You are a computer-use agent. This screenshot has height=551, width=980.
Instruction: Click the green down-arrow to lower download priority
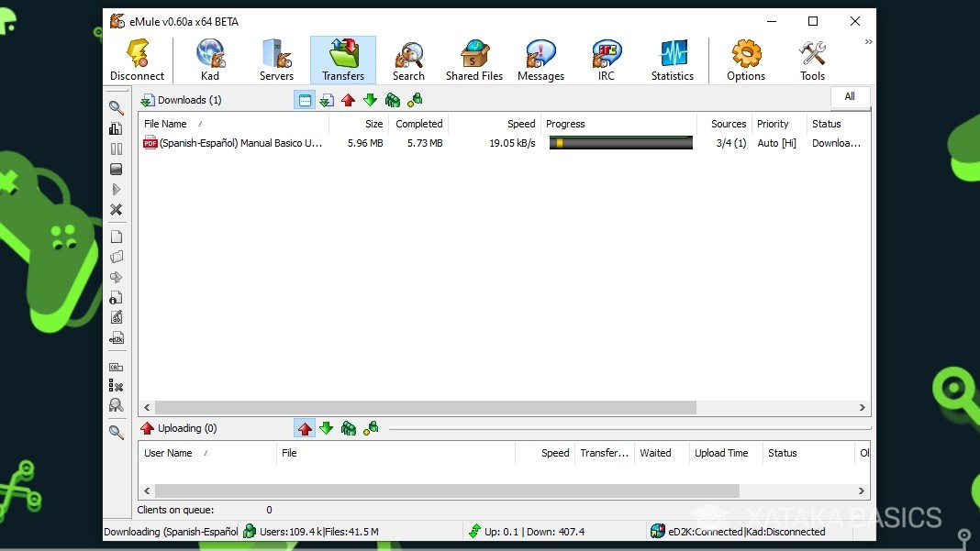coord(370,100)
